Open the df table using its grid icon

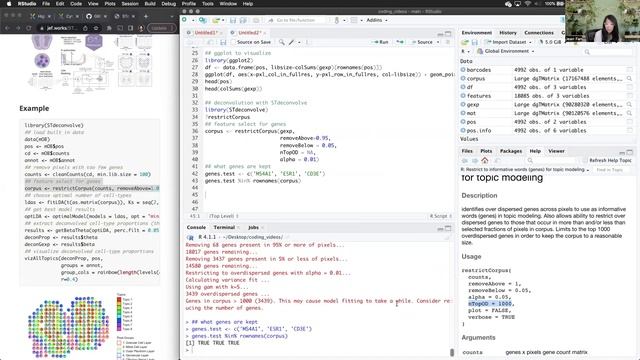[629, 87]
